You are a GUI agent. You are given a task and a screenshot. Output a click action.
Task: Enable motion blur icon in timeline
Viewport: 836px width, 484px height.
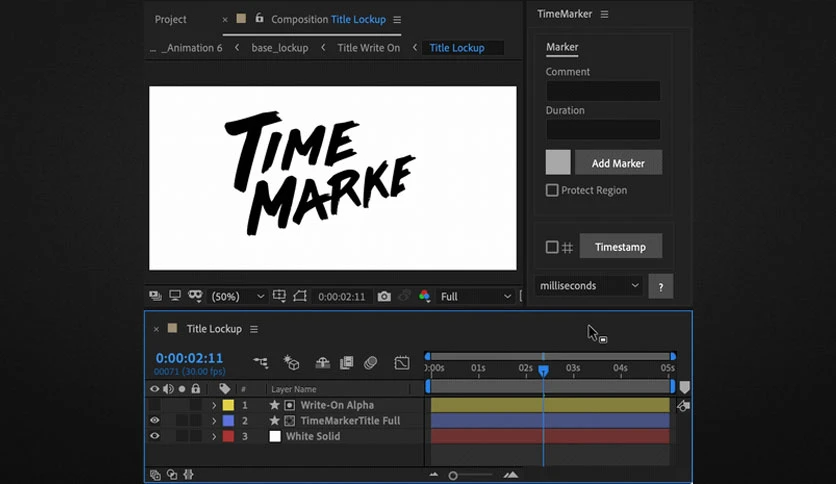point(371,362)
